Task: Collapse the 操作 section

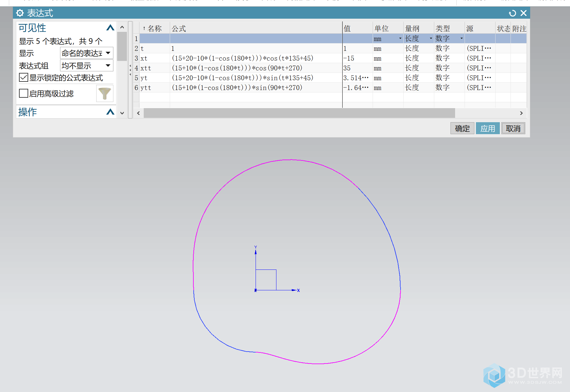Action: pyautogui.click(x=110, y=112)
